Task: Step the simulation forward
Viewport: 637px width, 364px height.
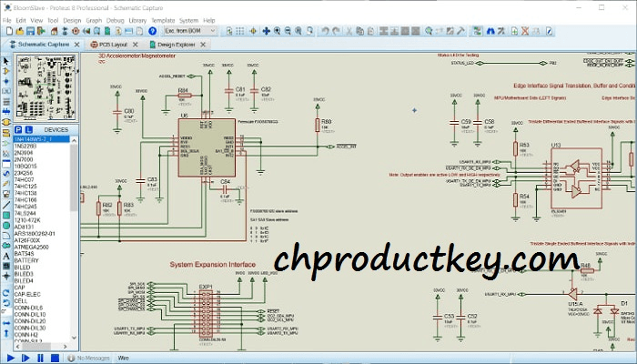Action: [25, 358]
